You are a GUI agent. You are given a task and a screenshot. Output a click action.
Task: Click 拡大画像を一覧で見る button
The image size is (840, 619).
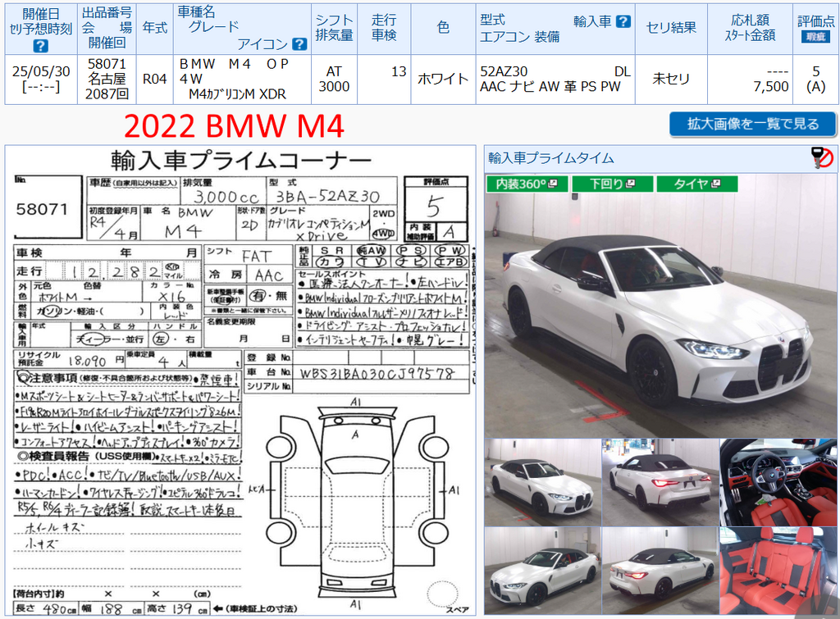tap(753, 125)
